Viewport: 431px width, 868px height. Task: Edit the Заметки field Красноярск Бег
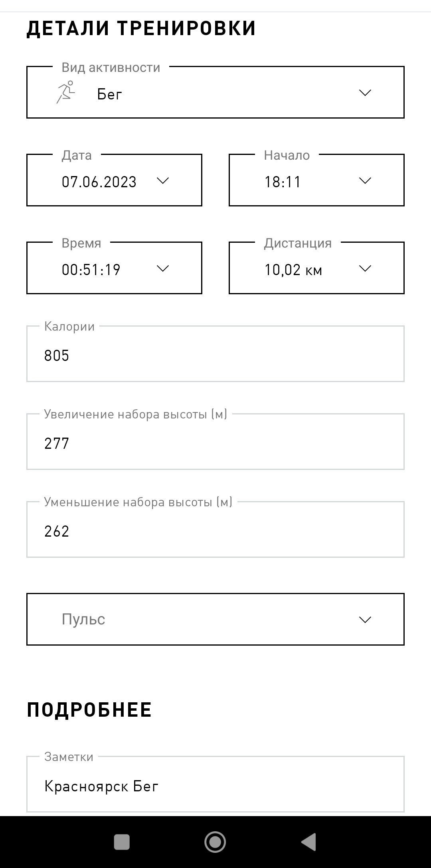coord(215,784)
